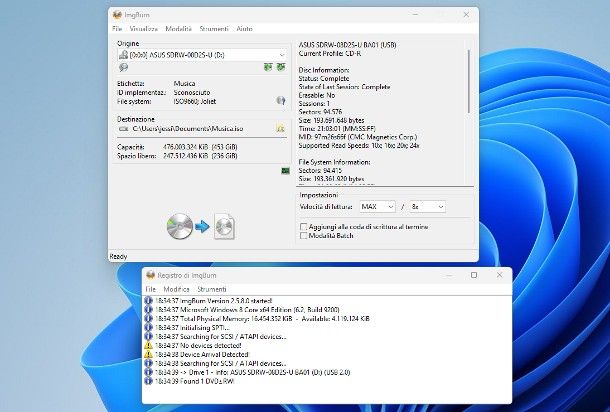Open the Modifica menu in Registro window
The image size is (610, 412).
coord(176,289)
